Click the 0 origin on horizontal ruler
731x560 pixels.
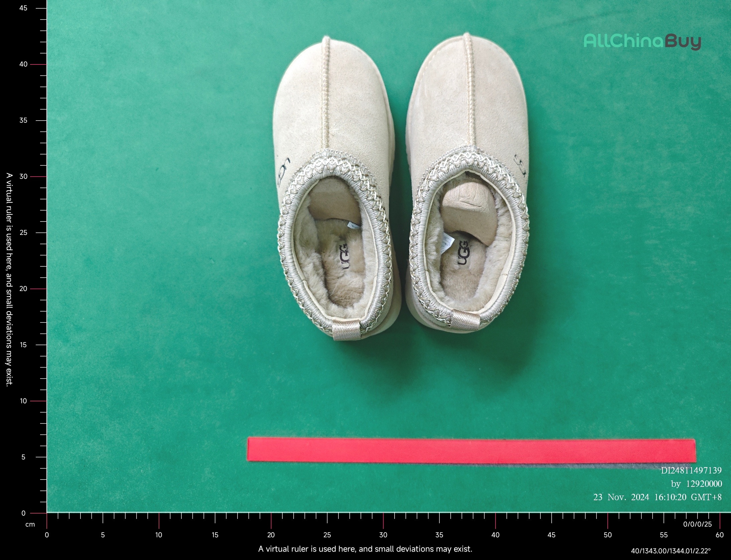(x=47, y=535)
